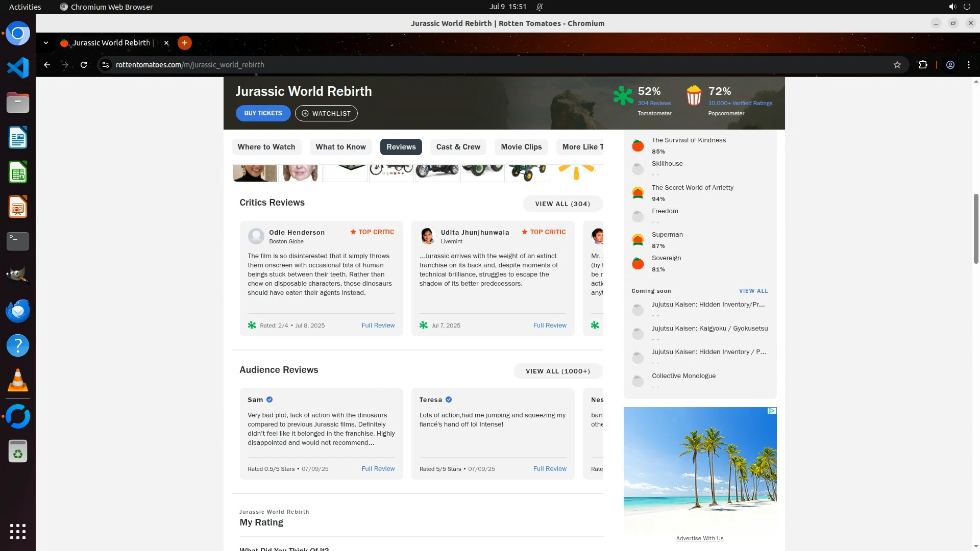The height and width of the screenshot is (551, 980).
Task: Switch to Cast & Crew tab
Action: point(458,147)
